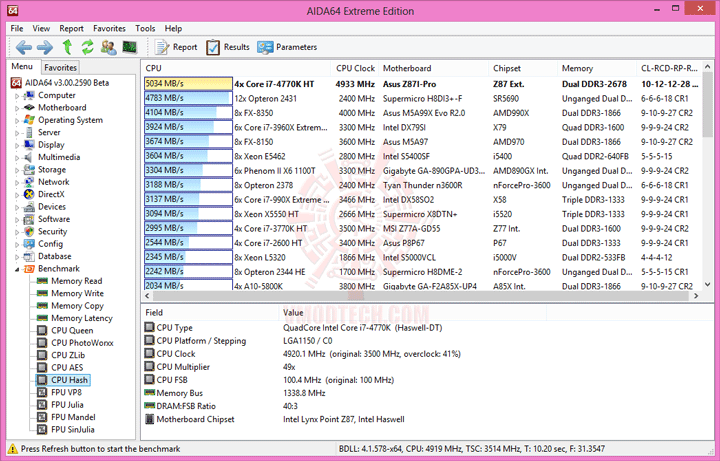Click the monitor graph toolbar icon
This screenshot has width=720, height=461.
129,47
